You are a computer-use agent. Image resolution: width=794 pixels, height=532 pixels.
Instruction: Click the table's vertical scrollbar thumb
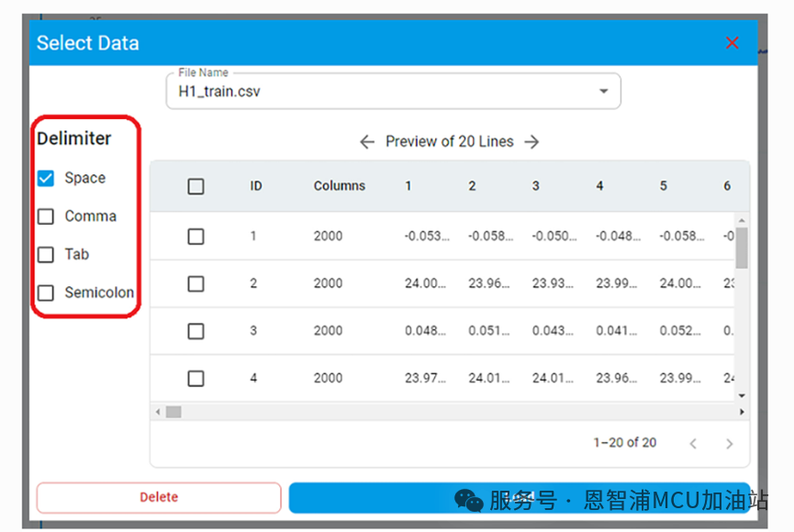[x=742, y=248]
